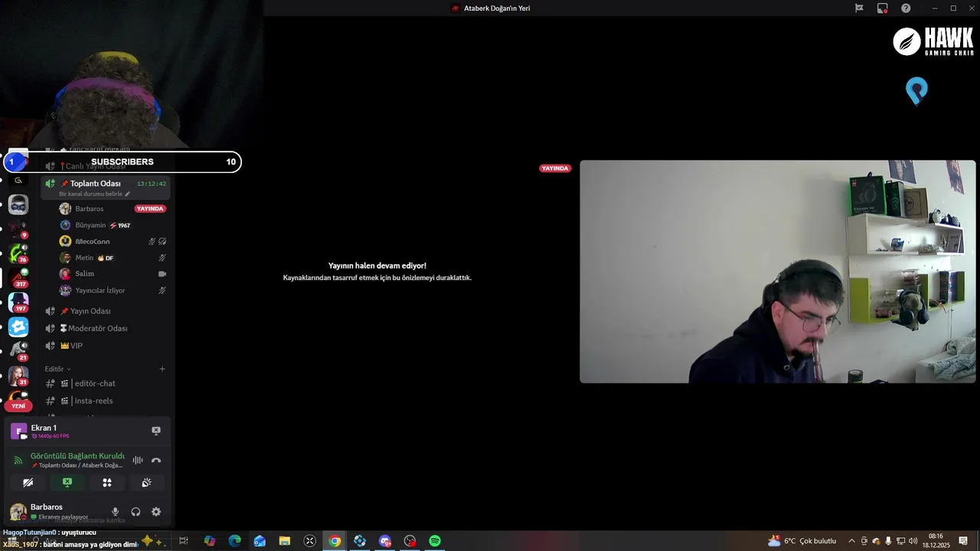Open clock showing 08:16 18.12.2025

pos(936,541)
